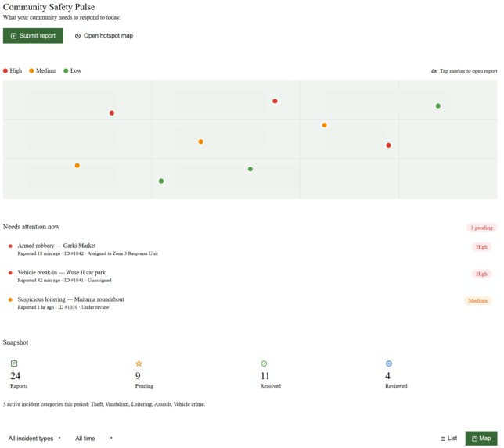The image size is (504, 448).
Task: Click the Resolved checkmark icon in Snapshot
Action: coord(264,364)
